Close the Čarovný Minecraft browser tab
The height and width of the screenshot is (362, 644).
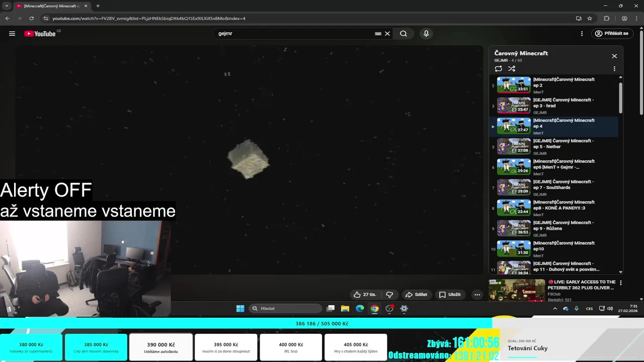pos(85,6)
